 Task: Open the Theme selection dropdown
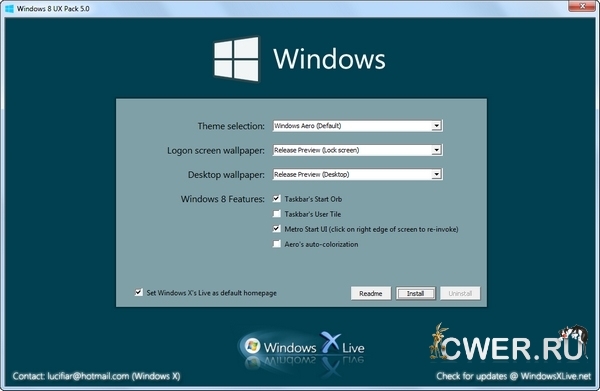(x=357, y=125)
